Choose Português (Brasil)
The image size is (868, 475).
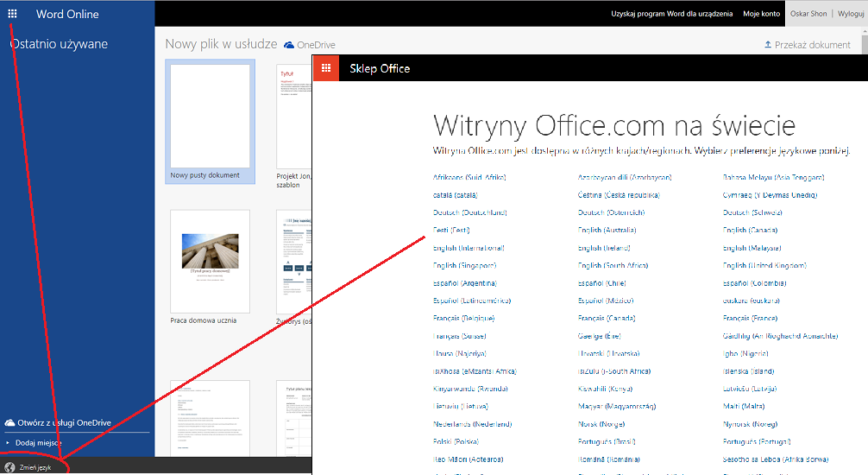click(607, 442)
